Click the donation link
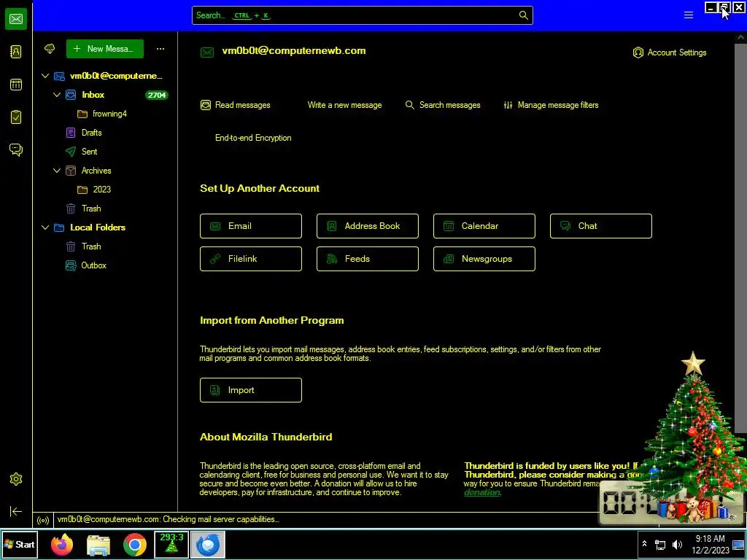The image size is (747, 560). [481, 492]
